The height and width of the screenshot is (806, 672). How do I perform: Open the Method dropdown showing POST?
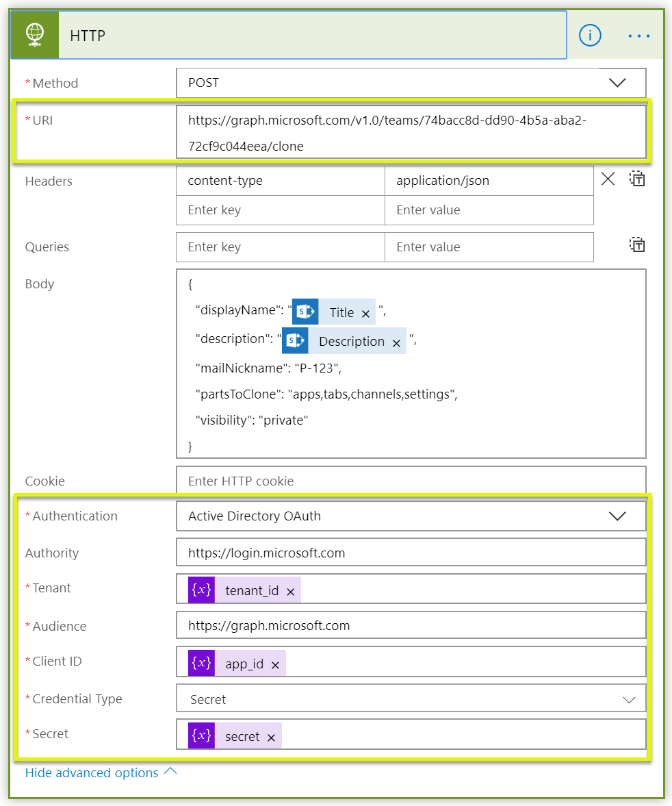[411, 83]
